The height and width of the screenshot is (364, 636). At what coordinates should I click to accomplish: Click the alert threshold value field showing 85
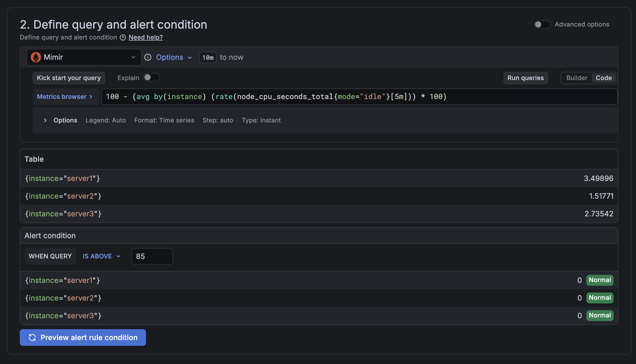(152, 256)
